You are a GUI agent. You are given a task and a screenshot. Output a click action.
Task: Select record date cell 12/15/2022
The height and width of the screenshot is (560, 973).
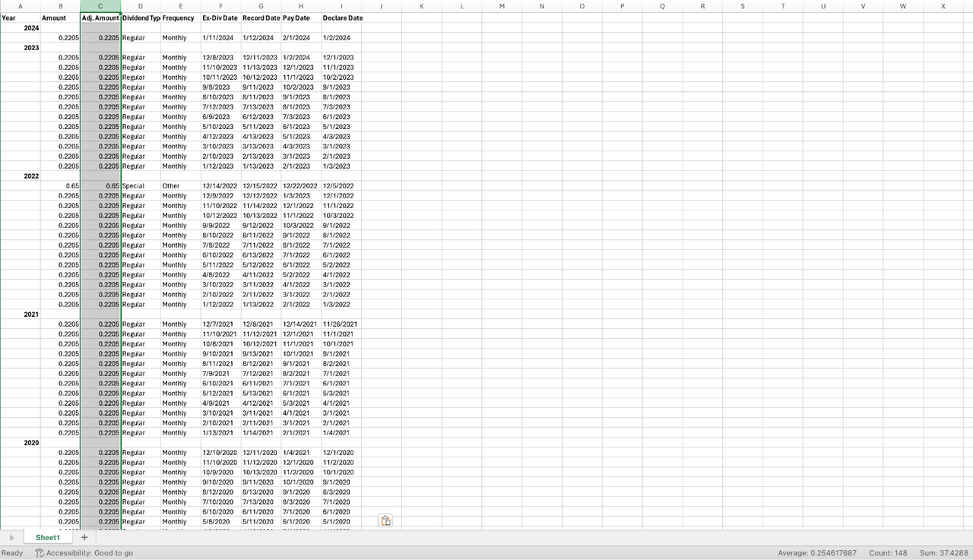(261, 186)
